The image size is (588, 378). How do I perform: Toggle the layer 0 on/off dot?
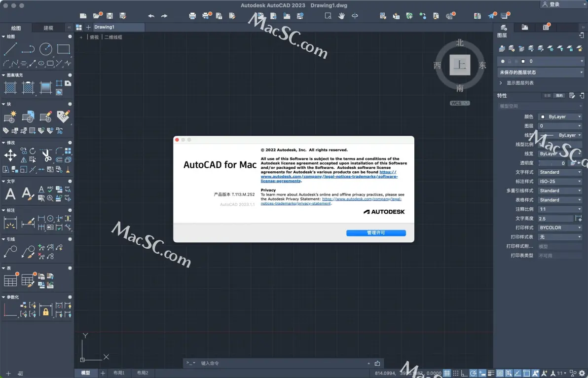pyautogui.click(x=503, y=61)
